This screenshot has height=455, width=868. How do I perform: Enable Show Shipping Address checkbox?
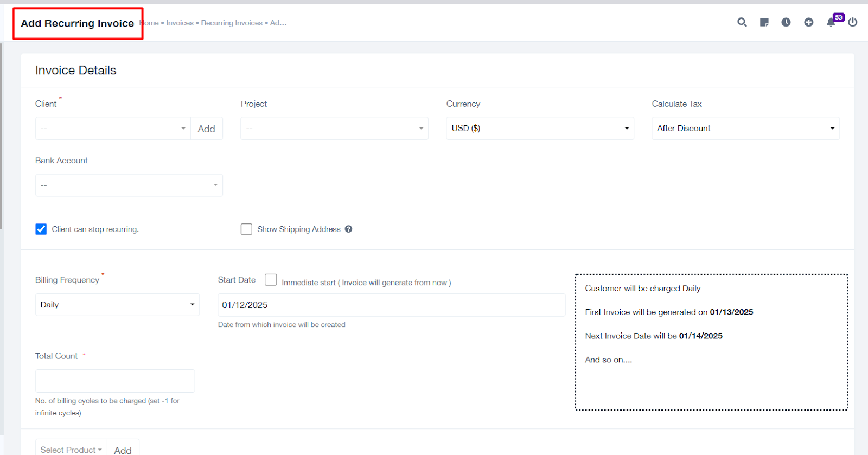coord(246,229)
